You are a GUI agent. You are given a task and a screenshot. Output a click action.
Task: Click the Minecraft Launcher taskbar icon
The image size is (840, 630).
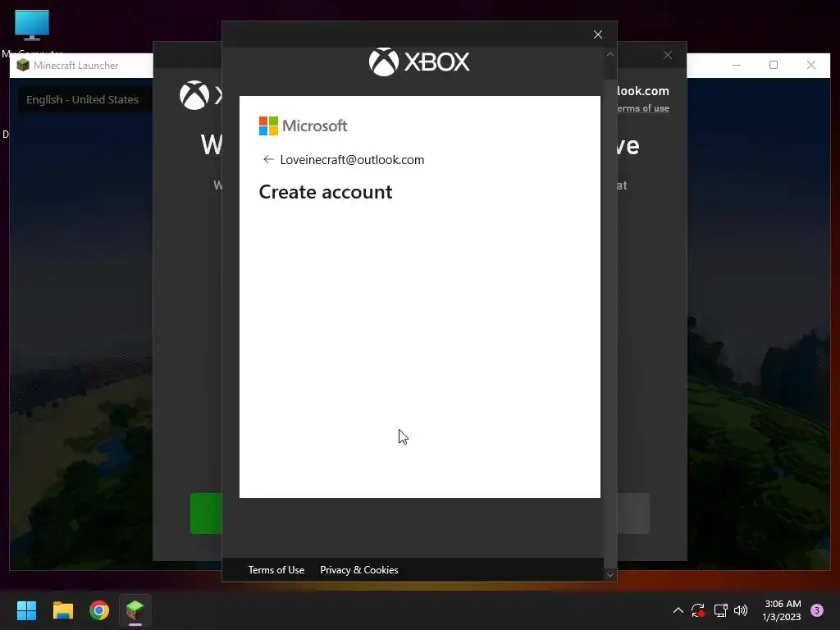135,610
